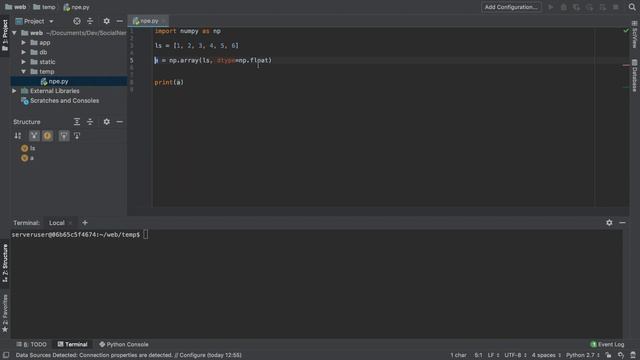Image resolution: width=640 pixels, height=360 pixels.
Task: Open Structure panel settings gear
Action: click(x=106, y=122)
